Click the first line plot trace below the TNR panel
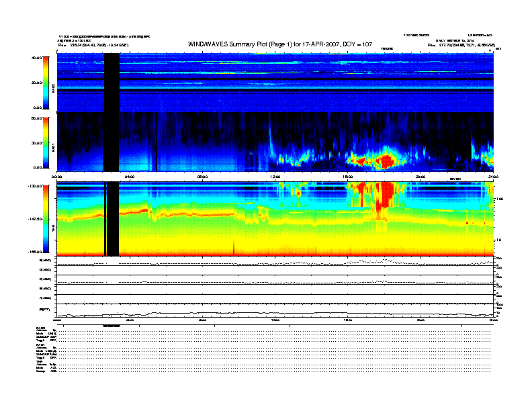This screenshot has height=411, width=532. pos(275,263)
